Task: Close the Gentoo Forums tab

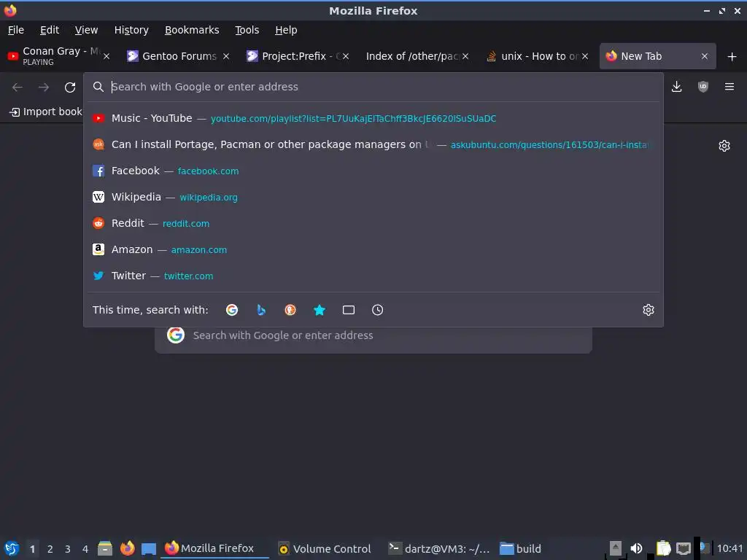Action: click(x=226, y=56)
